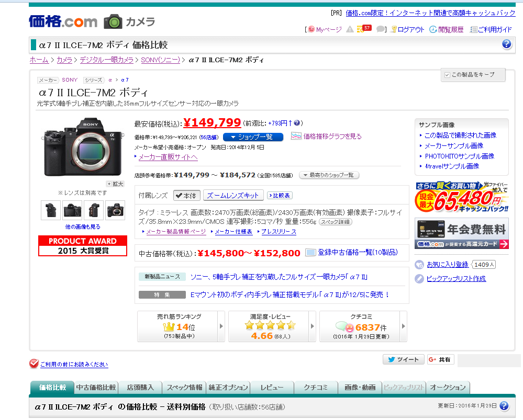Click the price trend graph icon
The image size is (523, 420).
pos(296,136)
